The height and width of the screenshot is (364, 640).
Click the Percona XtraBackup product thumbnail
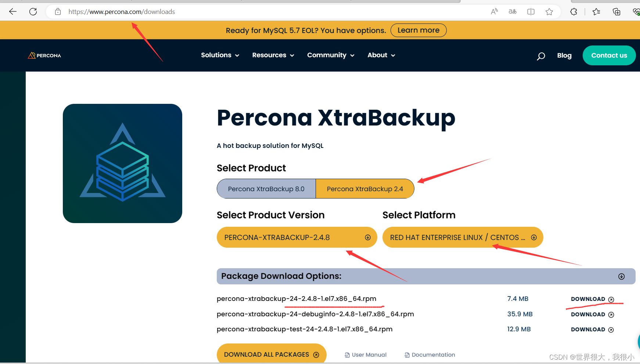tap(122, 163)
